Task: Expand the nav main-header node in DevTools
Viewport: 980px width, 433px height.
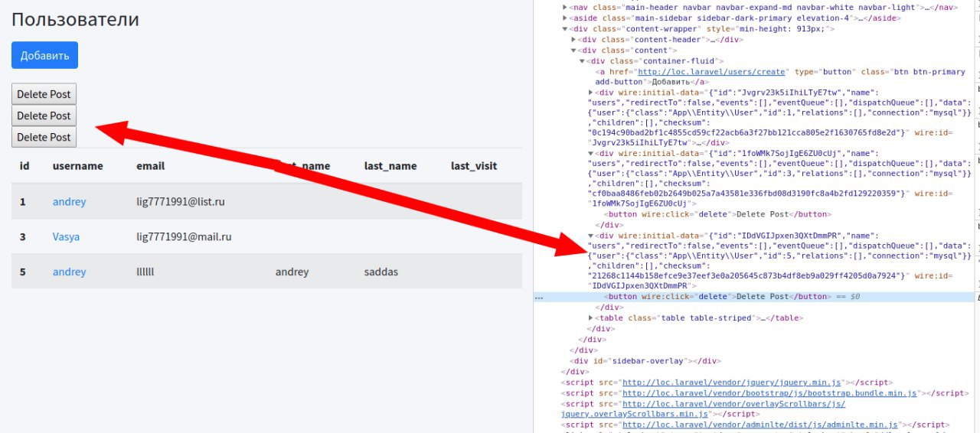Action: (565, 8)
